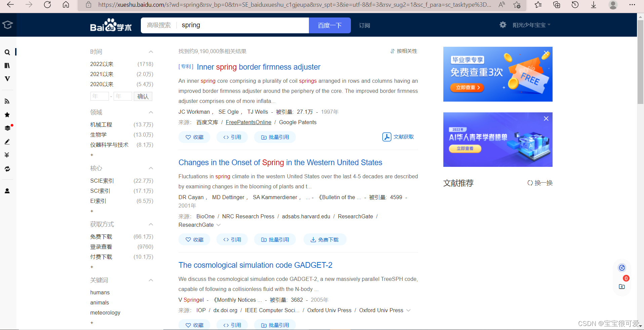The height and width of the screenshot is (330, 644).
Task: Open browser history icon
Action: [x=575, y=5]
